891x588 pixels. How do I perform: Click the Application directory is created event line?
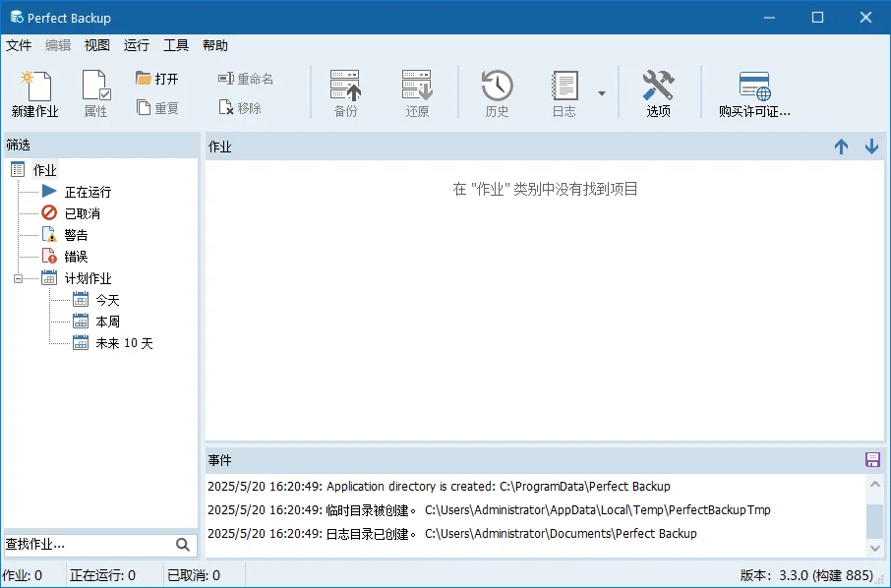click(439, 487)
